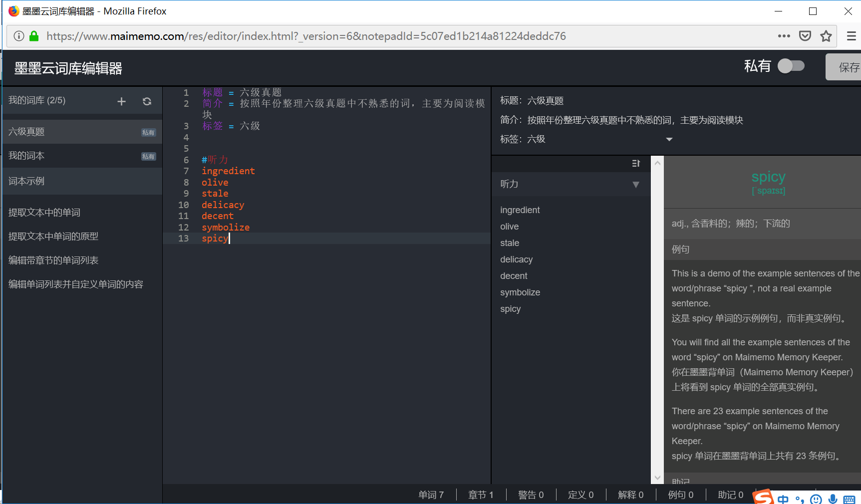This screenshot has height=504, width=861.
Task: Select stale in the preview word list
Action: (x=510, y=243)
